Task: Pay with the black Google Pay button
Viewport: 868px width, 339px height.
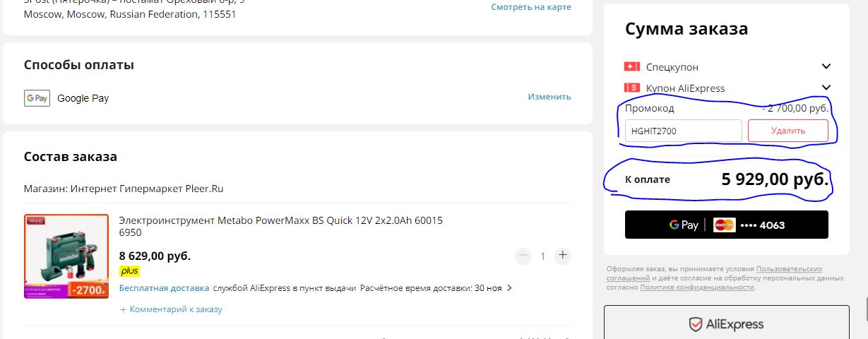Action: (727, 225)
